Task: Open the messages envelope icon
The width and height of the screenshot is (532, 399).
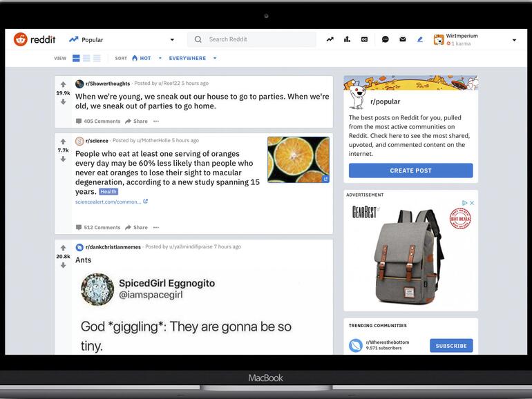Action: click(403, 39)
